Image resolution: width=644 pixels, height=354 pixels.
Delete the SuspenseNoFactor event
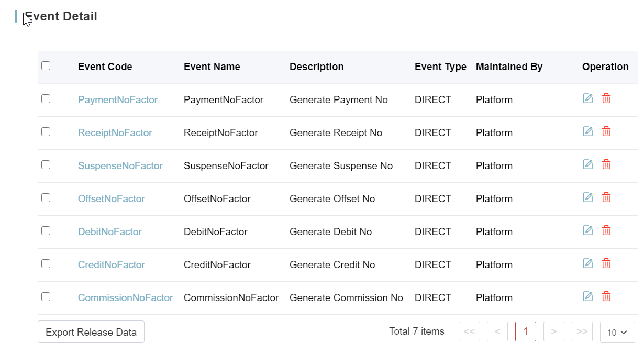point(606,164)
